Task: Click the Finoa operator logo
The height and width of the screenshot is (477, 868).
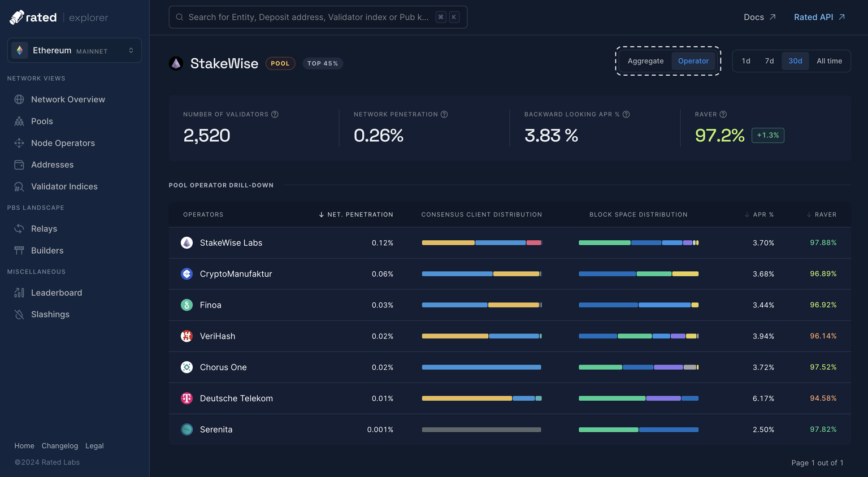Action: coord(186,305)
